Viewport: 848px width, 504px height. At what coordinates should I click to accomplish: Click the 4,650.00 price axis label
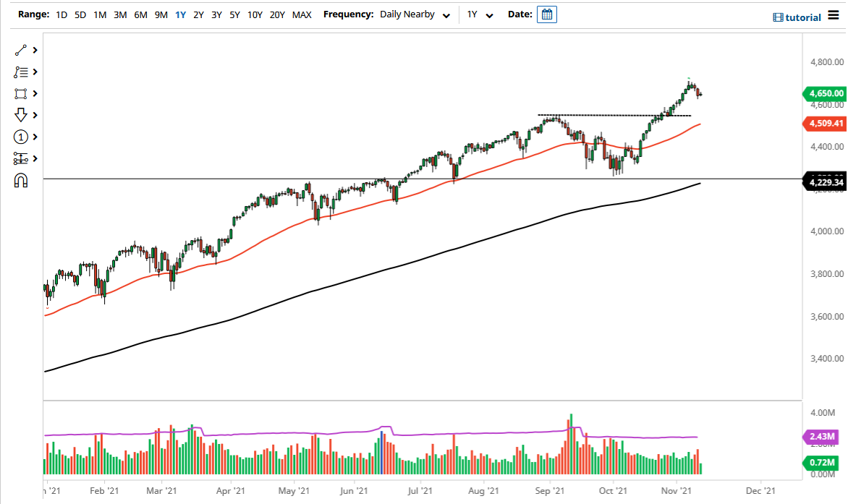(x=825, y=94)
